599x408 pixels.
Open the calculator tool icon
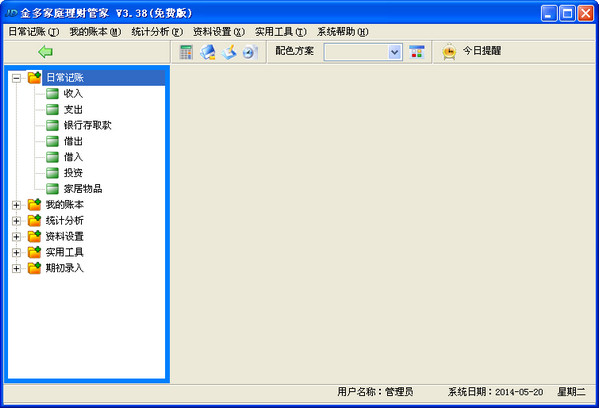(x=186, y=52)
